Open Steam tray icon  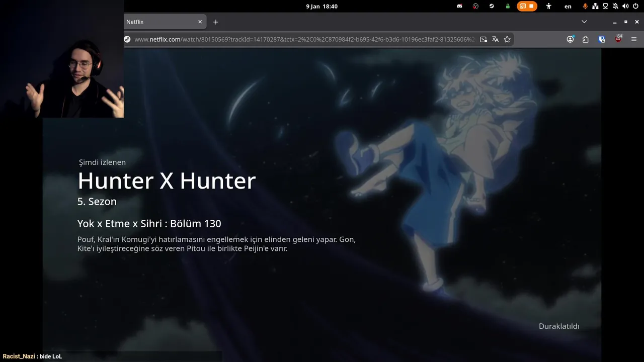pos(492,6)
